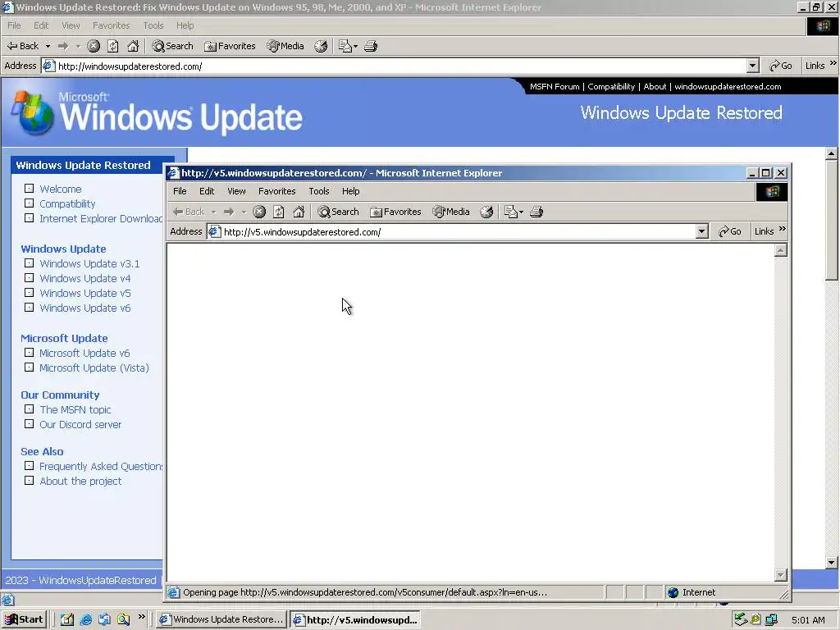Switch to Windows Update Restore taskbar button
The height and width of the screenshot is (630, 840).
click(221, 619)
